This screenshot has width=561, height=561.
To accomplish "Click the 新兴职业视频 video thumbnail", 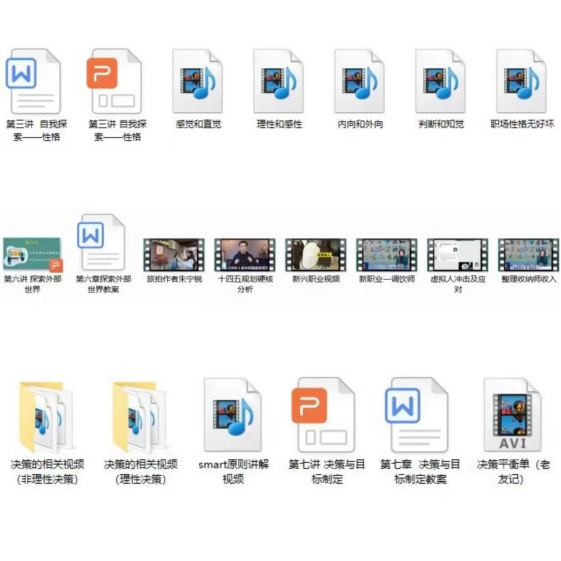I will click(x=316, y=255).
